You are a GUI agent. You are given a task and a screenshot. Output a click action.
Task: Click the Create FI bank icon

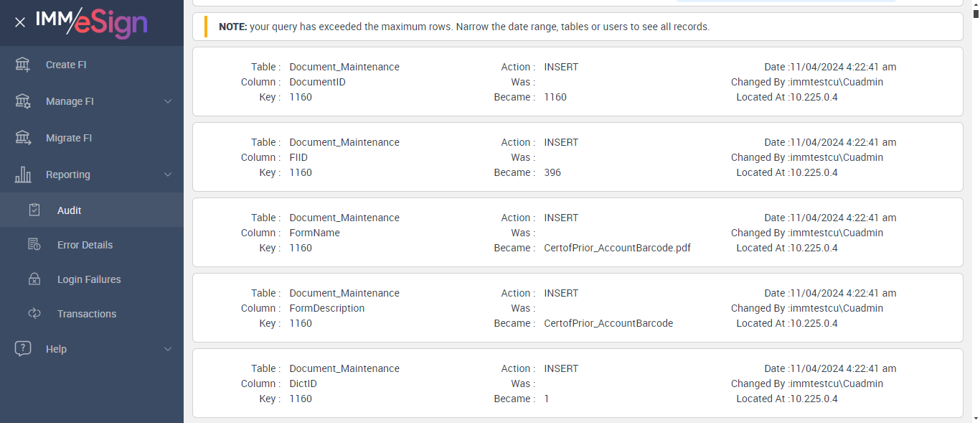(x=23, y=65)
